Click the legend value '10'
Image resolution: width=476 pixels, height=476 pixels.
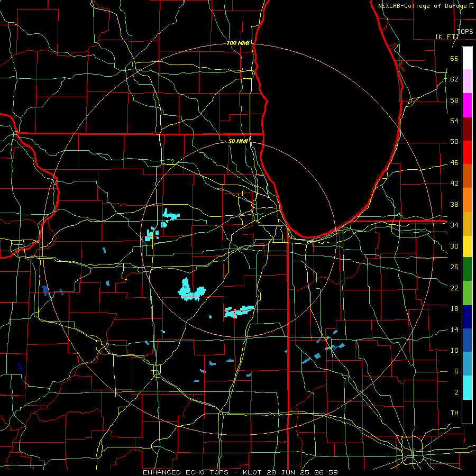coord(454,351)
